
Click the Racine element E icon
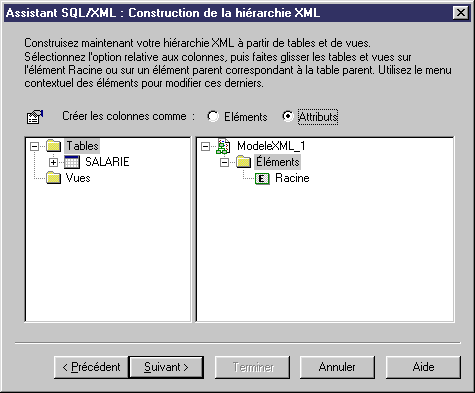(x=262, y=178)
